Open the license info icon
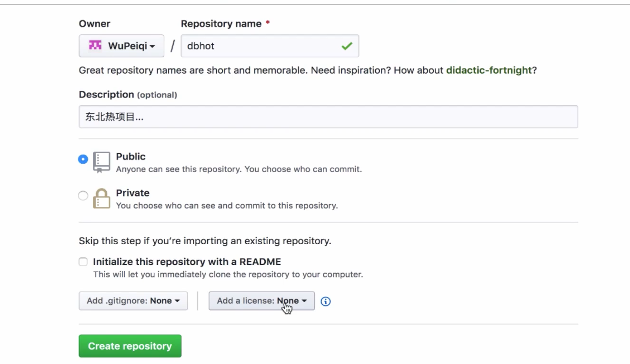 326,301
